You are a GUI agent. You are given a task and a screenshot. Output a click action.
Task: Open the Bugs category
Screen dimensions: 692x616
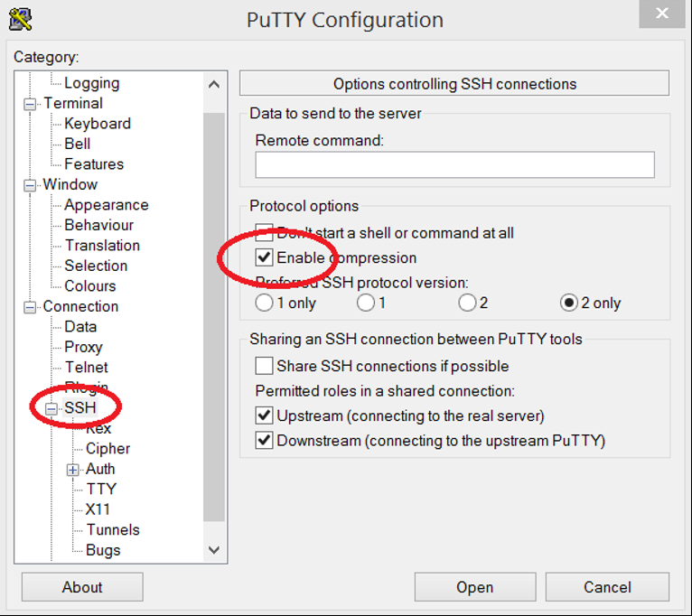point(103,550)
